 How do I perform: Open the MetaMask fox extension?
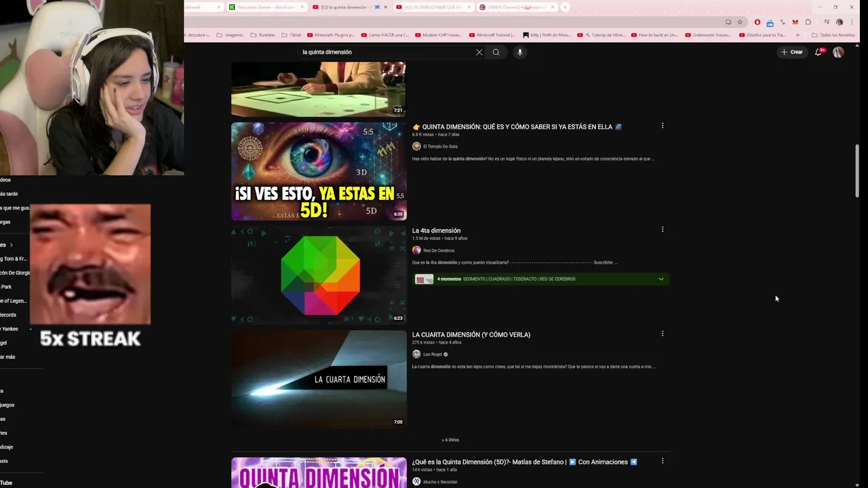795,22
